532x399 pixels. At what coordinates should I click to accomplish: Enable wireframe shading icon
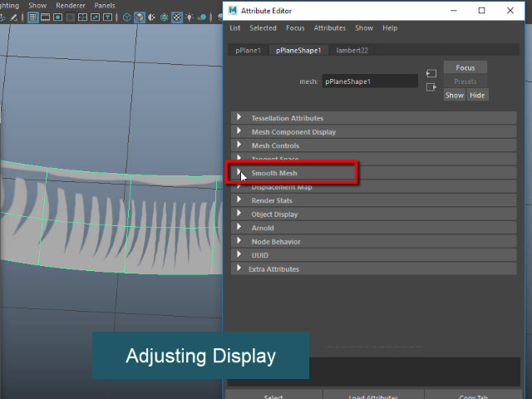tap(127, 17)
